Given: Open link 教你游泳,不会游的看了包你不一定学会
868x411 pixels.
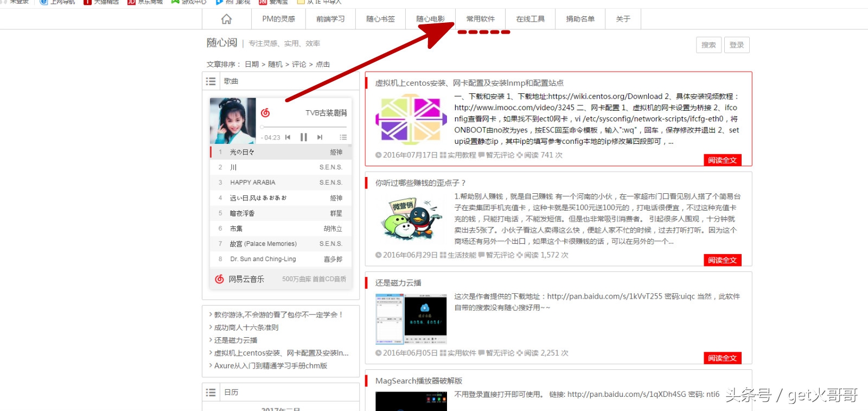Looking at the screenshot, I should click(x=279, y=315).
